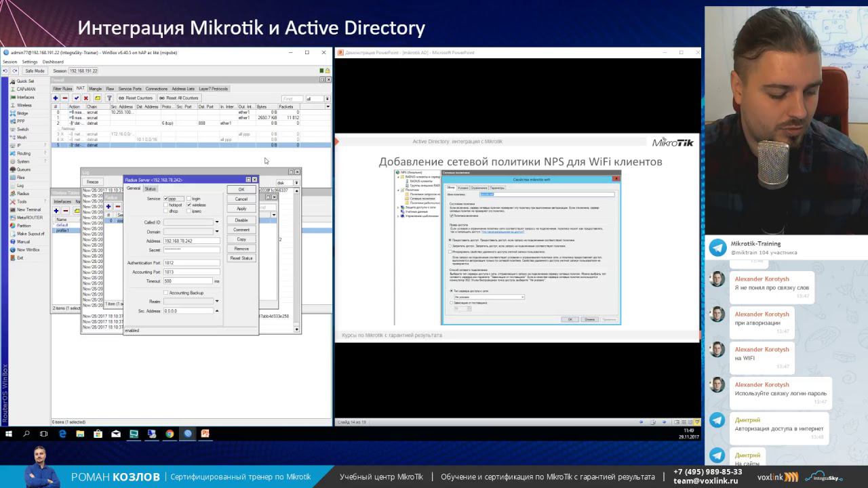Screen dimensions: 868x488
Task: Switch to Filter Rules tab
Action: 62,89
